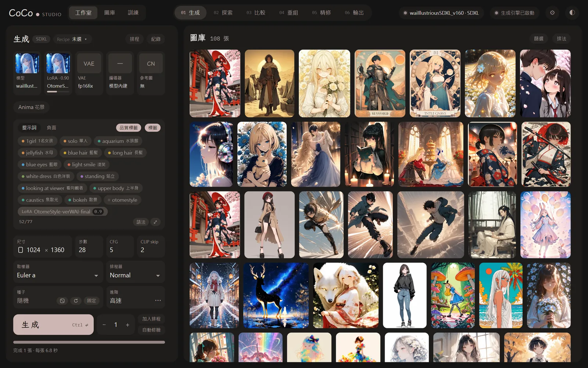
Task: Click the large 生成 generate button
Action: click(54, 325)
